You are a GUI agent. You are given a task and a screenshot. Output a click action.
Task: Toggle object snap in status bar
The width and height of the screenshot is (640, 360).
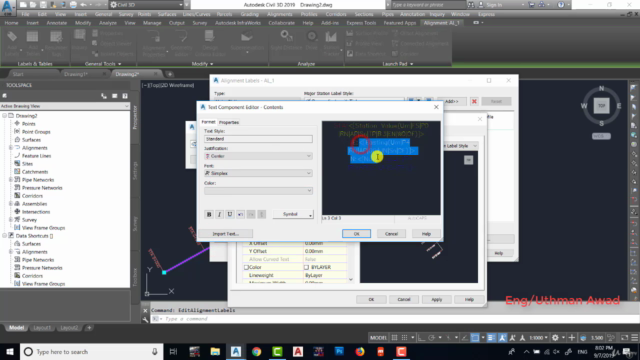pyautogui.click(x=475, y=338)
